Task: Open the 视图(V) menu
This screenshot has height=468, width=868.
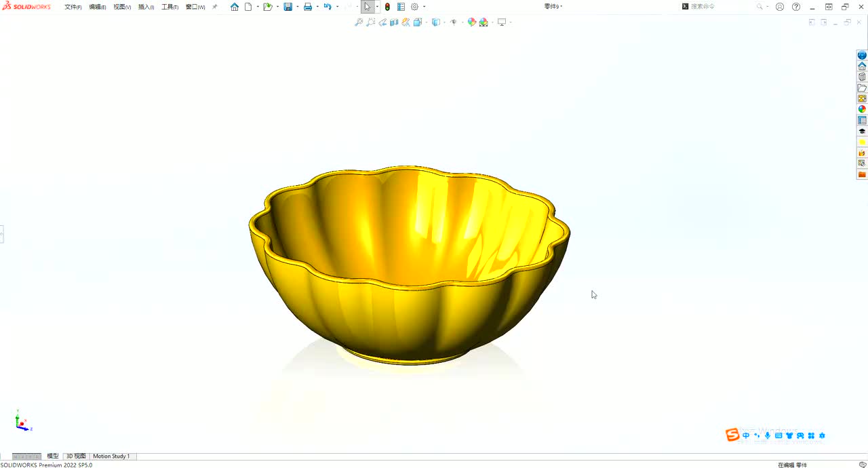Action: coord(122,7)
